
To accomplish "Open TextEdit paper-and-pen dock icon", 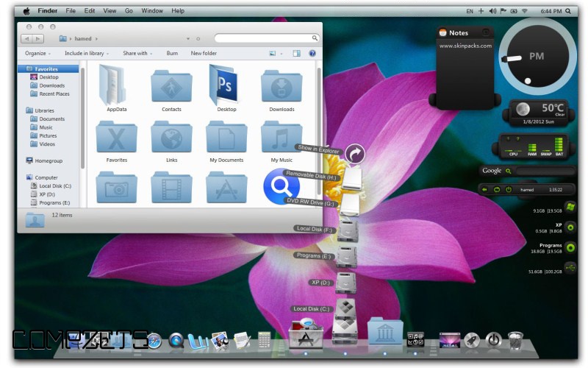I will click(242, 341).
